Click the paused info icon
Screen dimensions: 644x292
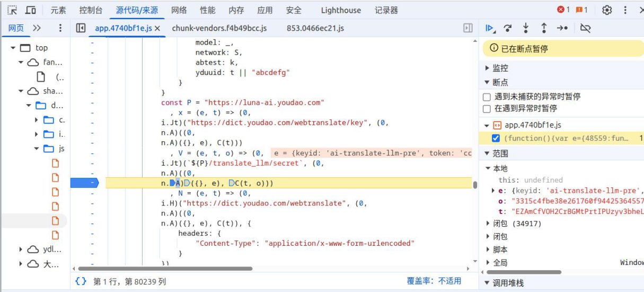(x=494, y=48)
